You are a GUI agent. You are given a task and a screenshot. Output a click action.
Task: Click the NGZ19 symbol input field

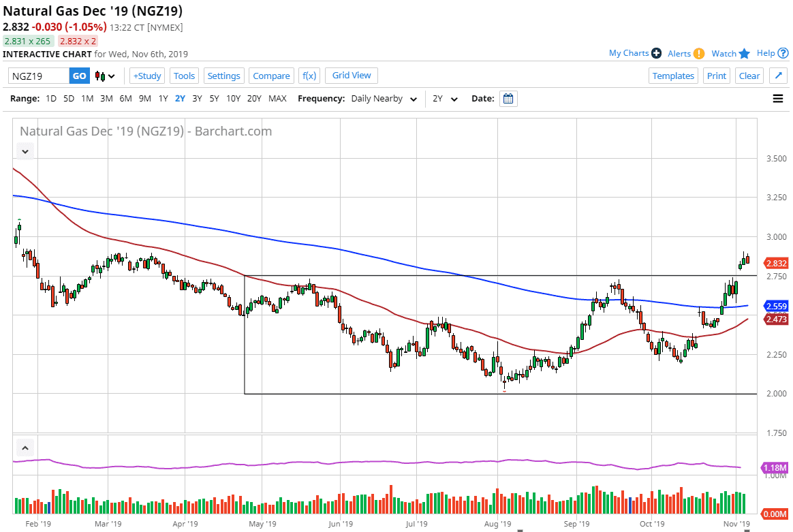pos(39,76)
